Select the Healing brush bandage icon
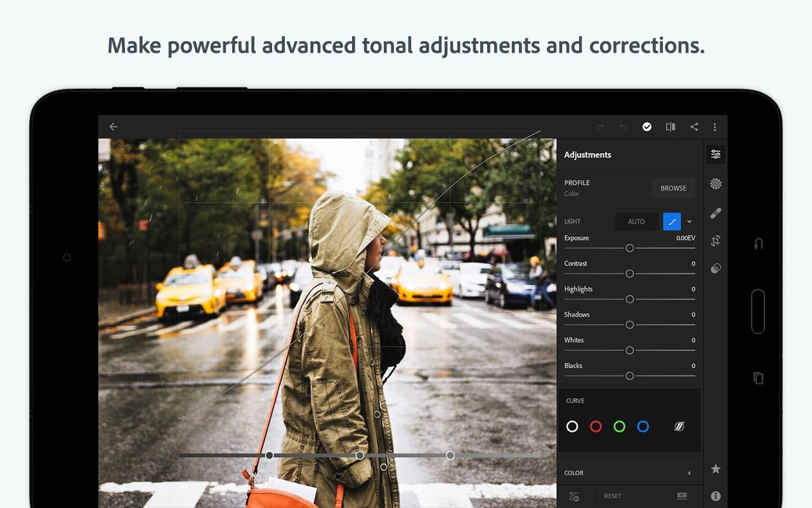The image size is (812, 508). (716, 213)
